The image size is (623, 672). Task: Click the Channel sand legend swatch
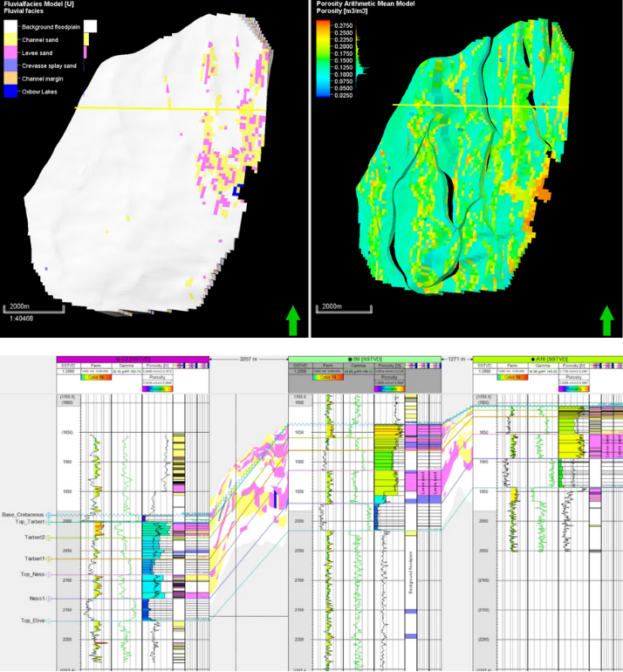tap(10, 40)
